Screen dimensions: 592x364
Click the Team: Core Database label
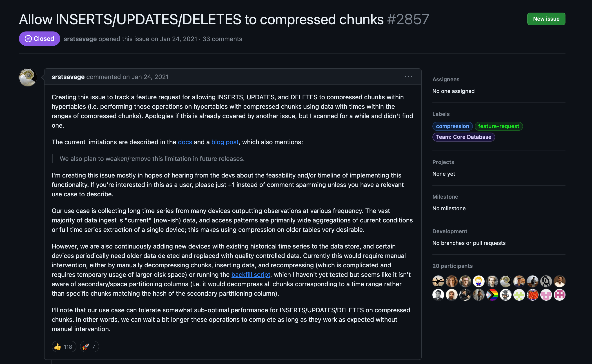click(463, 137)
